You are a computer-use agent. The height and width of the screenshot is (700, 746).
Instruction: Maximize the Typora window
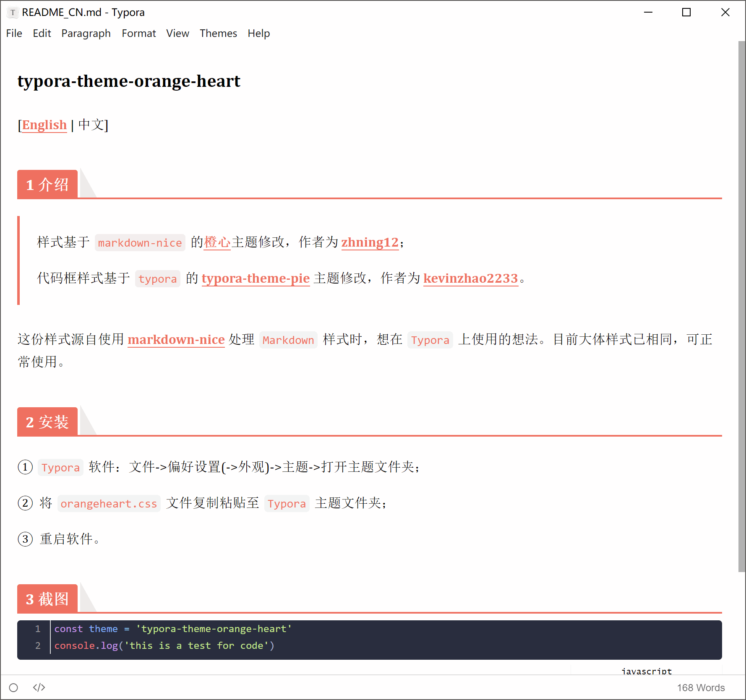coord(686,13)
